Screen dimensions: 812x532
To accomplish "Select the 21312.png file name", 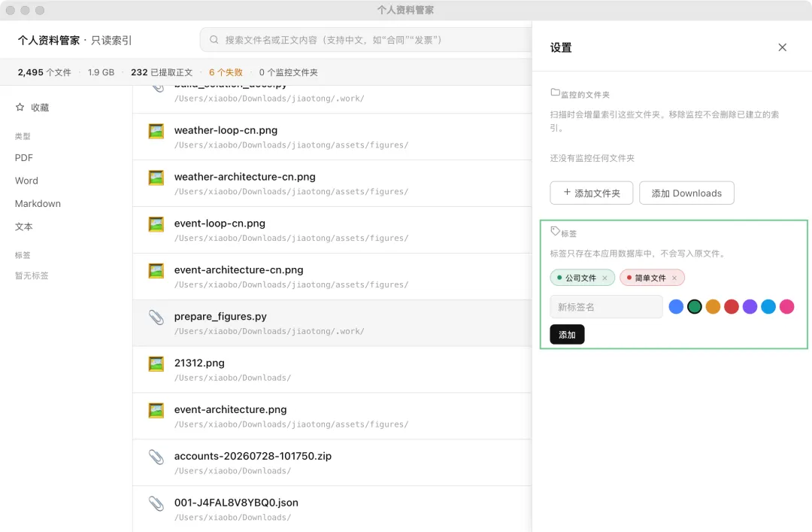I will pos(199,363).
